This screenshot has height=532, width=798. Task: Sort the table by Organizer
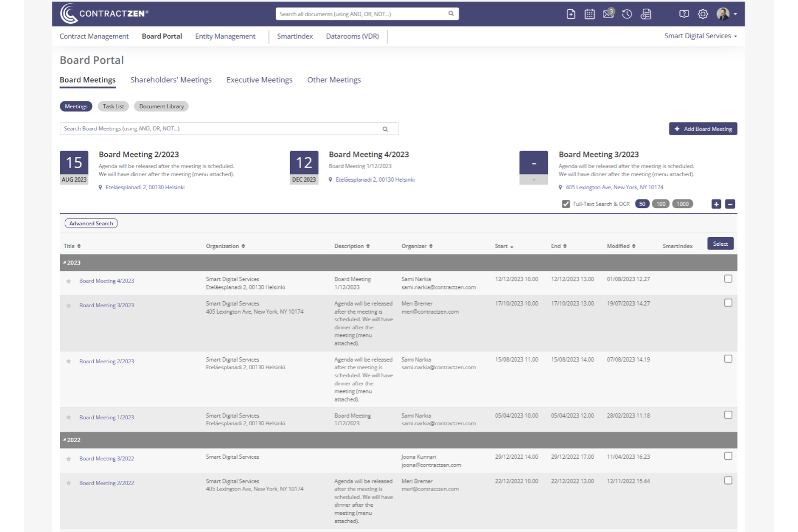point(417,246)
